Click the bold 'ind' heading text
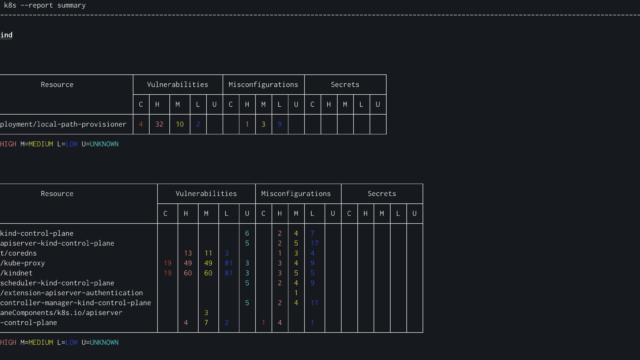Viewport: 640px width, 360px height. [x=7, y=35]
